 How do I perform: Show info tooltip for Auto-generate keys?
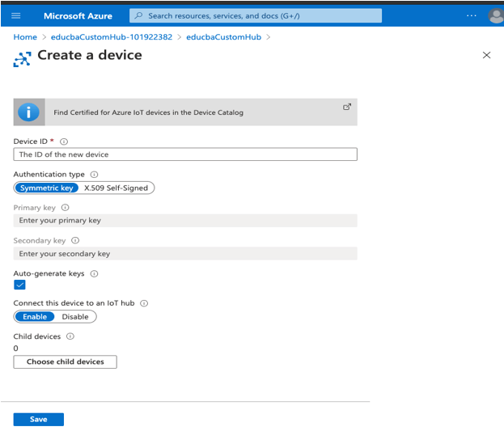tap(94, 273)
